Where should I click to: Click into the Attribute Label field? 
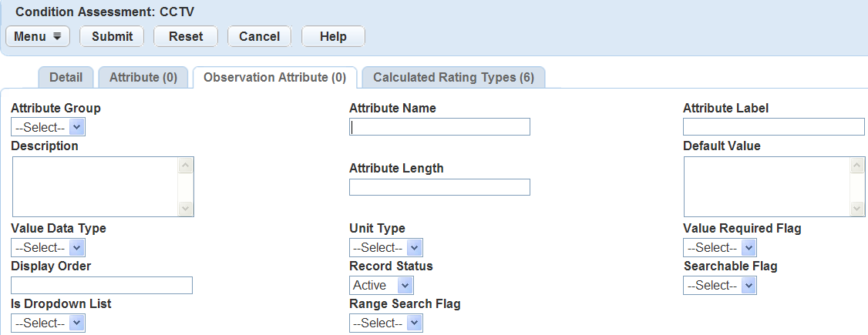click(773, 127)
